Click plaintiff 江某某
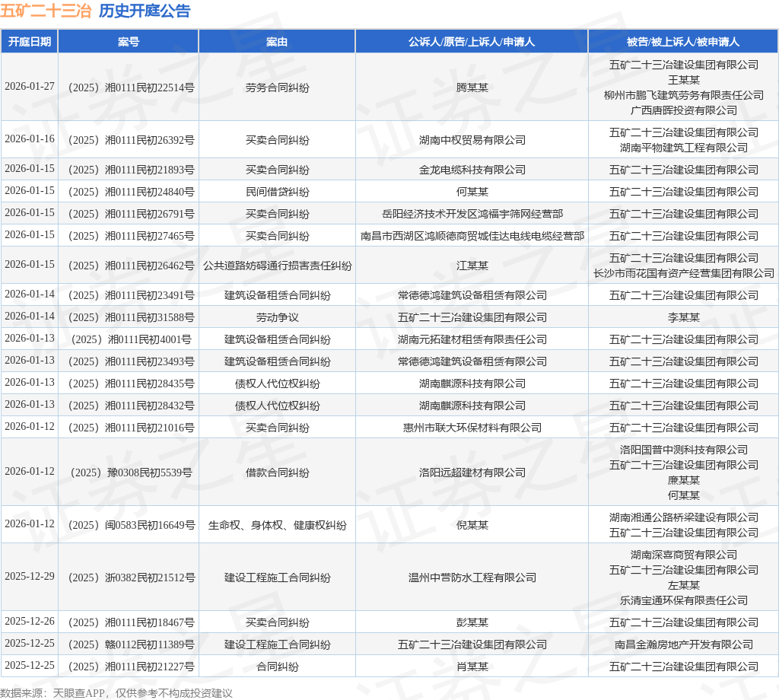This screenshot has height=700, width=779. click(x=472, y=266)
